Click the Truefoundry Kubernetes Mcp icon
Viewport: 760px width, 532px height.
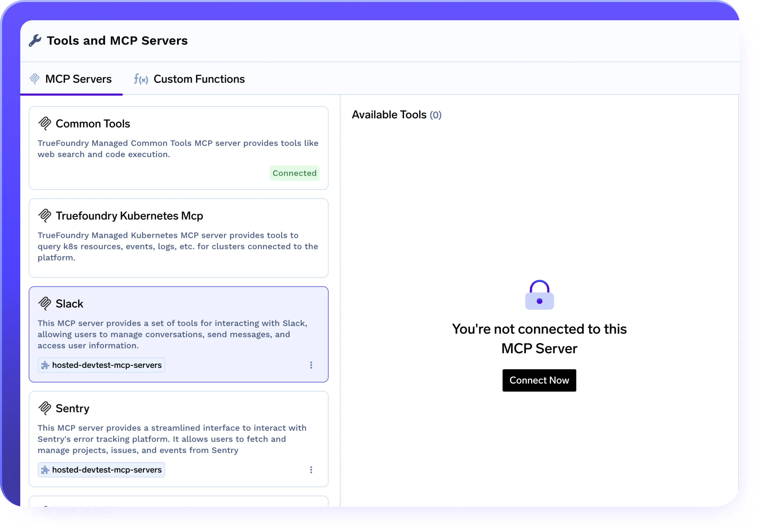45,215
